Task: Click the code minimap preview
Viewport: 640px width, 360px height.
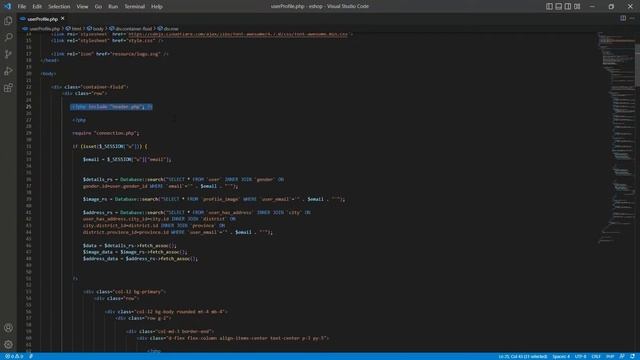Action: [x=616, y=139]
